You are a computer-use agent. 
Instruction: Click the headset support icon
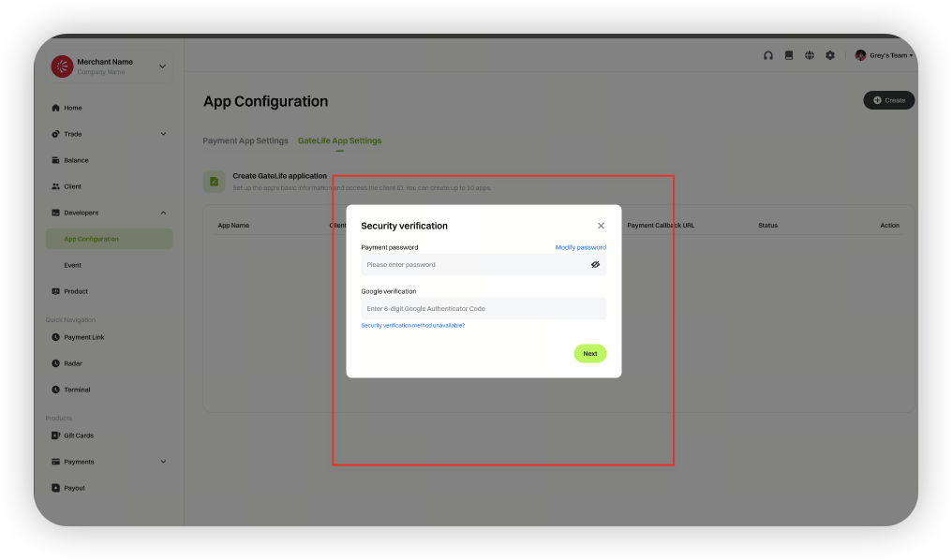(768, 55)
